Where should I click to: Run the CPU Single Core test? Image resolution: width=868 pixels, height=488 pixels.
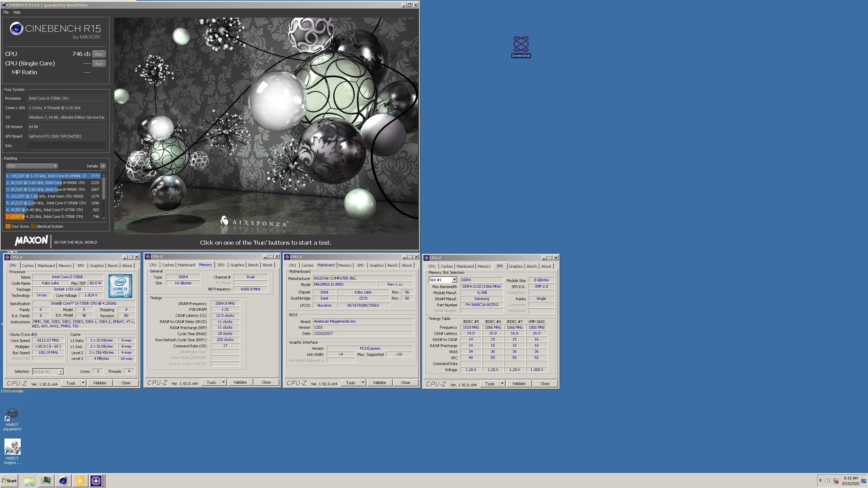pyautogui.click(x=99, y=64)
